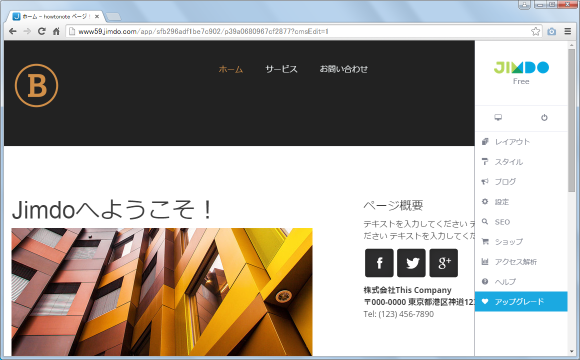
Task: Click the camera extension icon
Action: click(552, 31)
